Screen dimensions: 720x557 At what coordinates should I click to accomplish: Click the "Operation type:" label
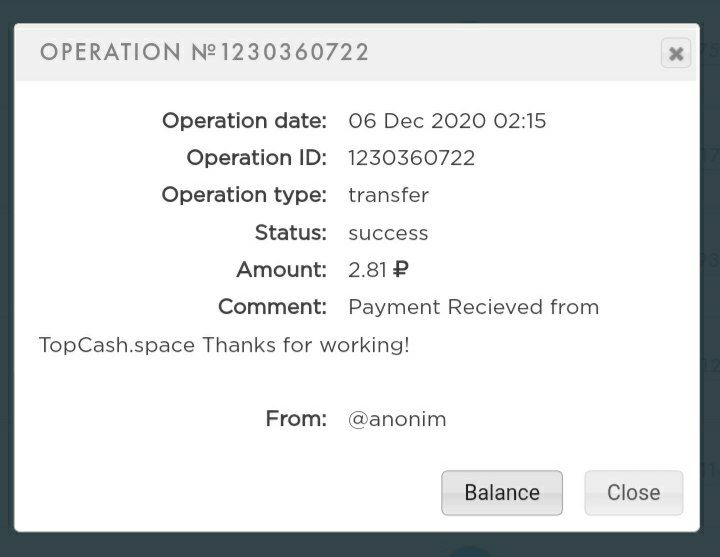tap(244, 195)
